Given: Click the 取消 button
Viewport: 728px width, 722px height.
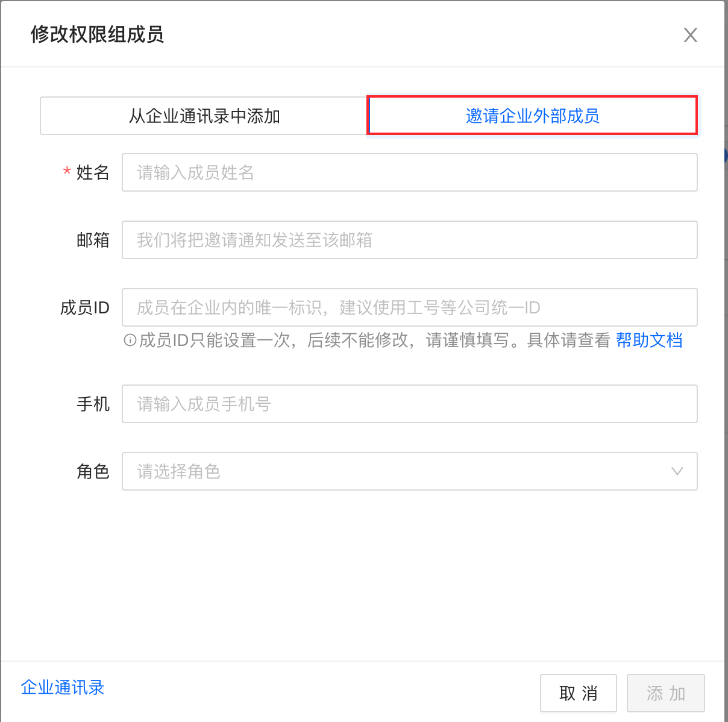Looking at the screenshot, I should tap(579, 693).
